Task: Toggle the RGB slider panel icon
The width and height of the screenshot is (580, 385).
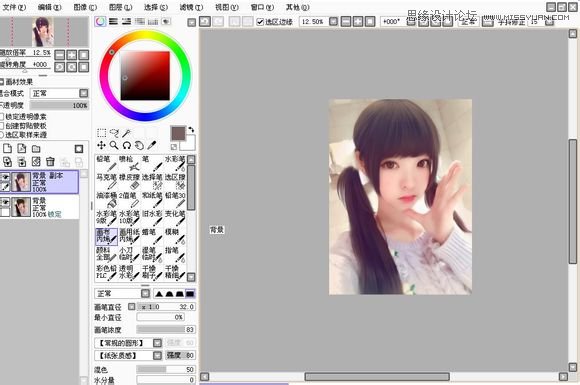Action: [113, 21]
